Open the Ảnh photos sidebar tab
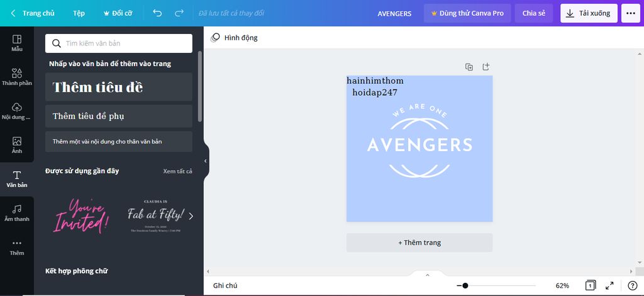 click(x=17, y=145)
